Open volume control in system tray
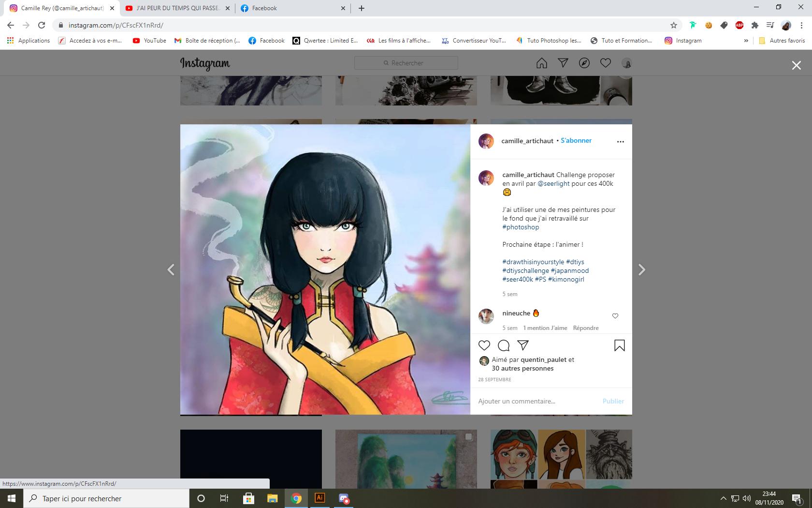812x508 pixels. coord(747,498)
